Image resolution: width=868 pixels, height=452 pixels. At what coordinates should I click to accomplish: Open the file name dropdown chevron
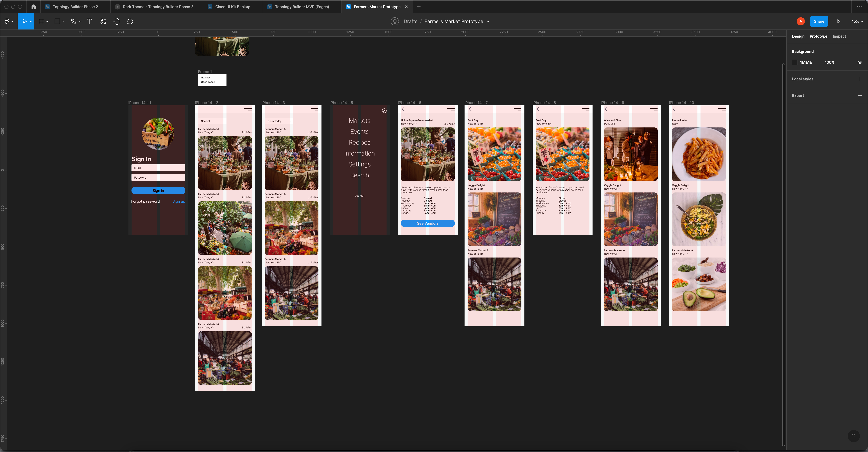point(488,22)
